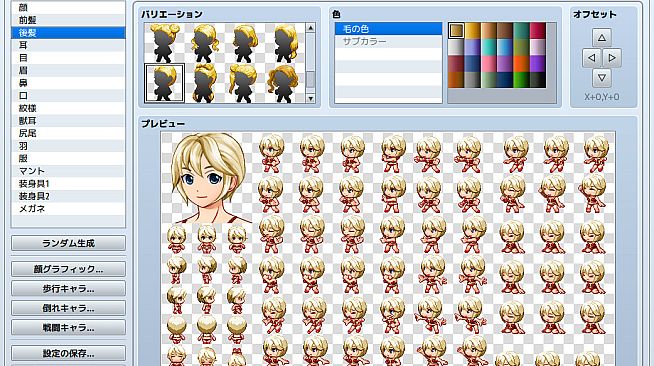Select 紋様 in the parts list
Image resolution: width=654 pixels, height=366 pixels.
coord(68,108)
